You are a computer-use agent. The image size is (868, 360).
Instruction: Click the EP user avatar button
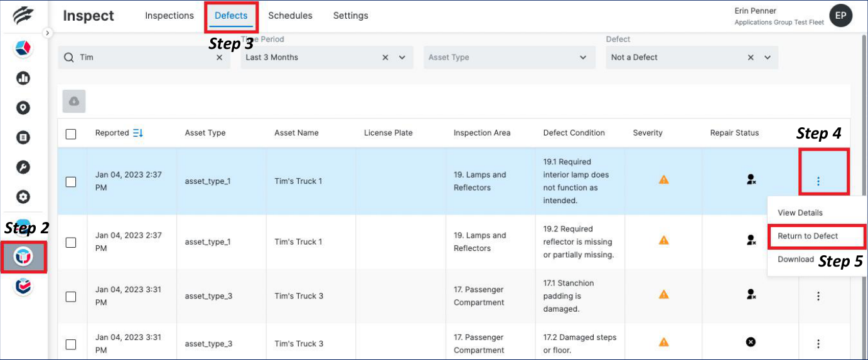coord(840,16)
